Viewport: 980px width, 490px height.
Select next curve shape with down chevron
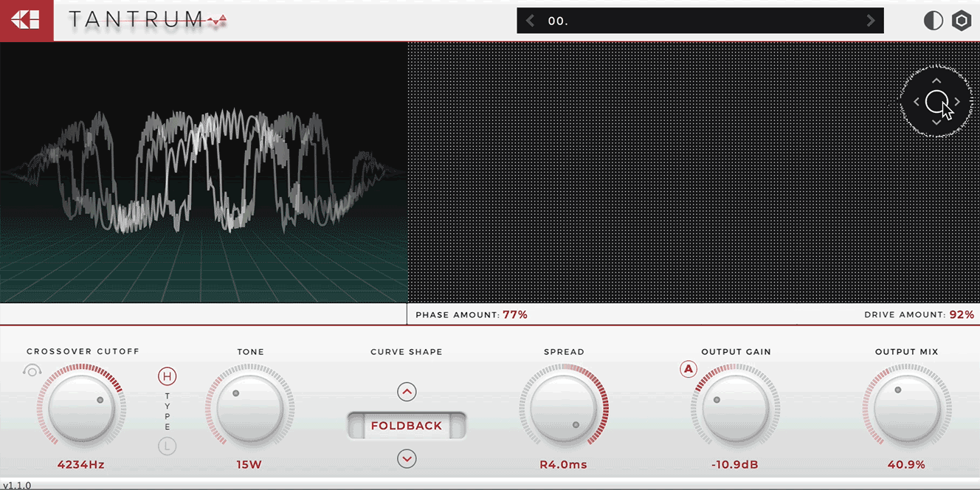pyautogui.click(x=407, y=459)
